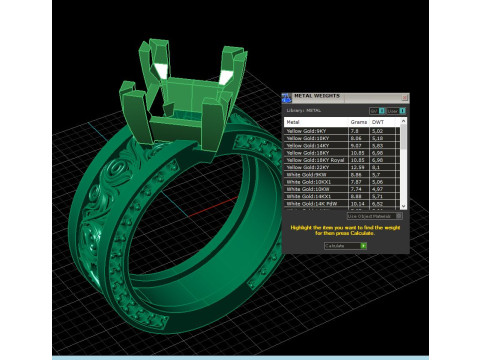Click the scrollbar down arrow in metal list
The width and height of the screenshot is (480, 360).
[403, 206]
